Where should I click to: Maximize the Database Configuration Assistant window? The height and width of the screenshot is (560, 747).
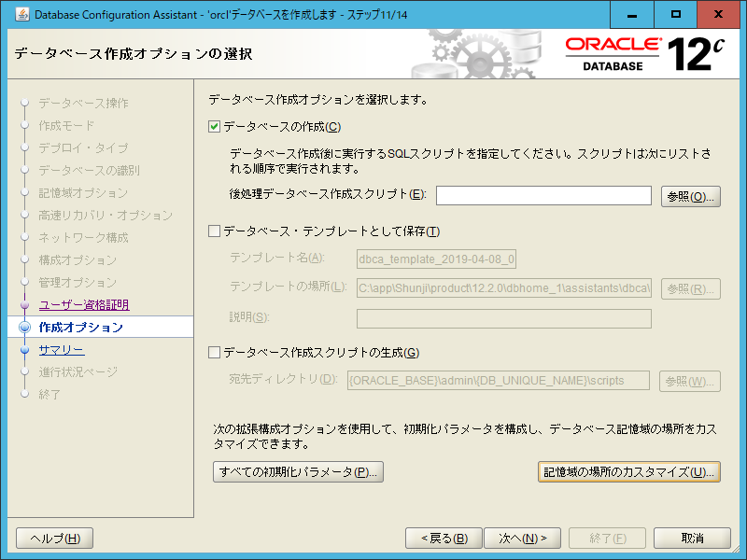tap(675, 14)
